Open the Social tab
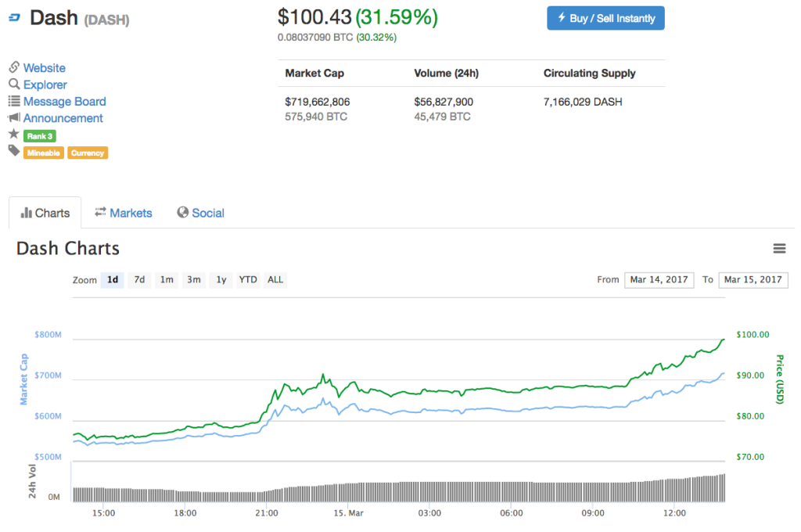The image size is (801, 532). point(201,213)
